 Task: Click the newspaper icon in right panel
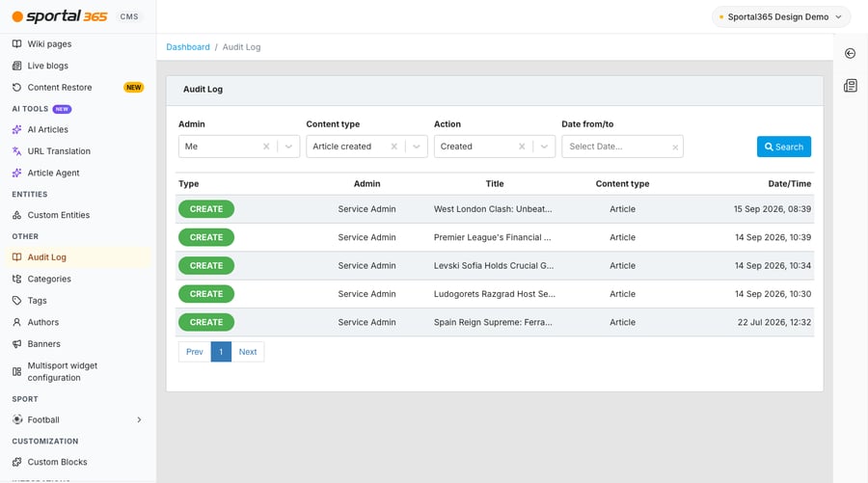[851, 86]
